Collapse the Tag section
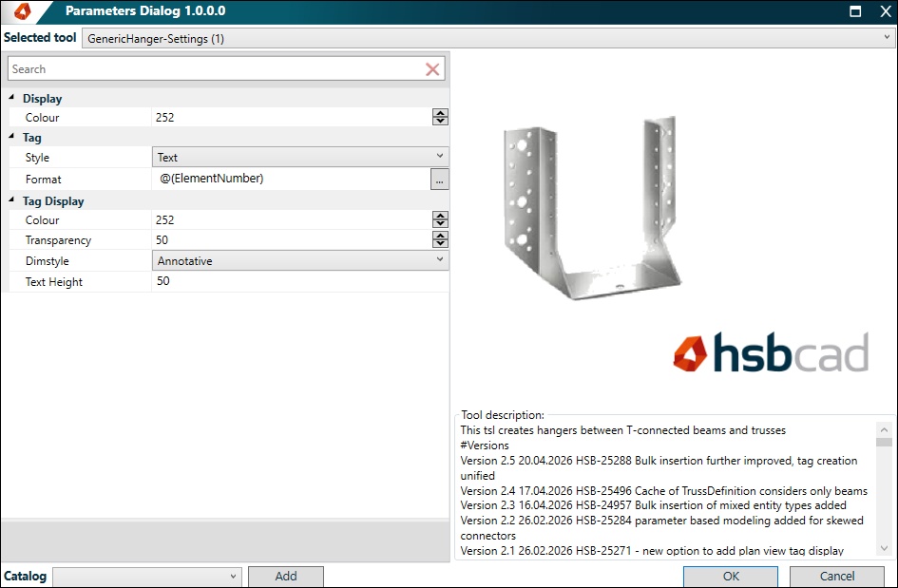The height and width of the screenshot is (588, 898). tap(11, 137)
